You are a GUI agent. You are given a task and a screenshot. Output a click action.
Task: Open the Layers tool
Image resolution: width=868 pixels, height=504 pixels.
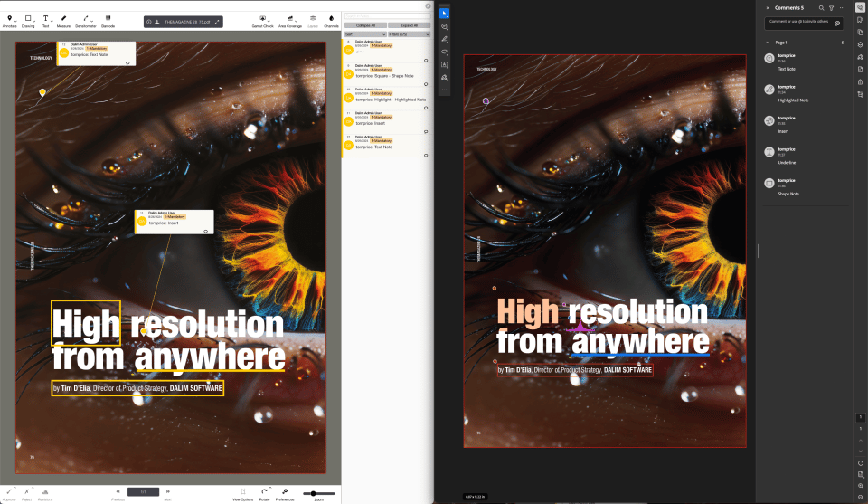[x=313, y=18]
